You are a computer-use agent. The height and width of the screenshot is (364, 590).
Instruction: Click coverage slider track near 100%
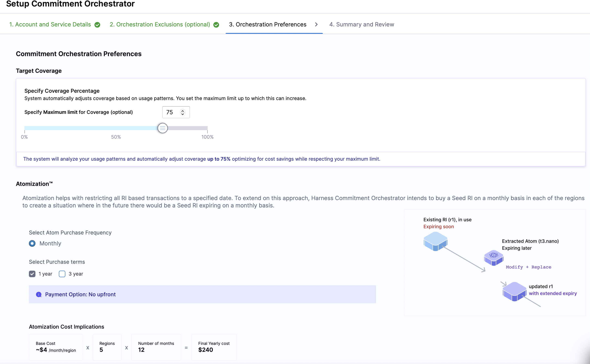[205, 128]
